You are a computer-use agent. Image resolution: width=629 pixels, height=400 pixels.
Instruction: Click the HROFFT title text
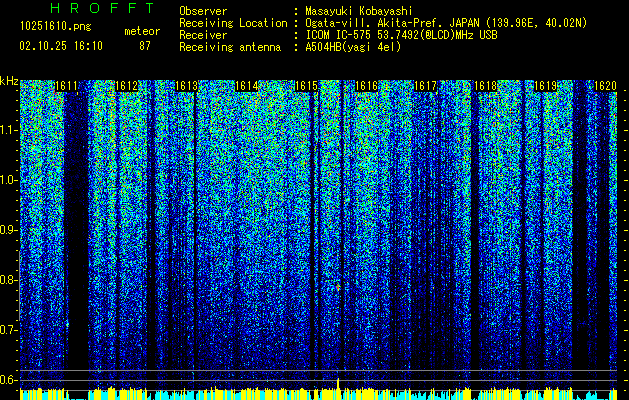pos(102,8)
